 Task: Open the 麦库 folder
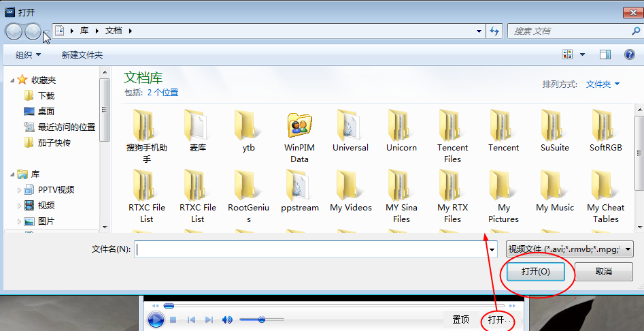click(198, 131)
